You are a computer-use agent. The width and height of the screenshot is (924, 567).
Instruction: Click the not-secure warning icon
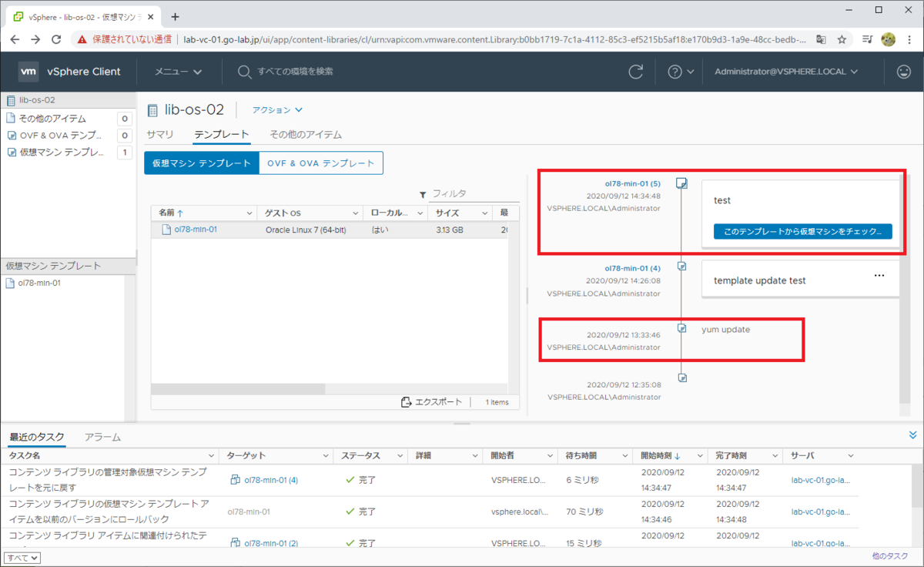82,39
